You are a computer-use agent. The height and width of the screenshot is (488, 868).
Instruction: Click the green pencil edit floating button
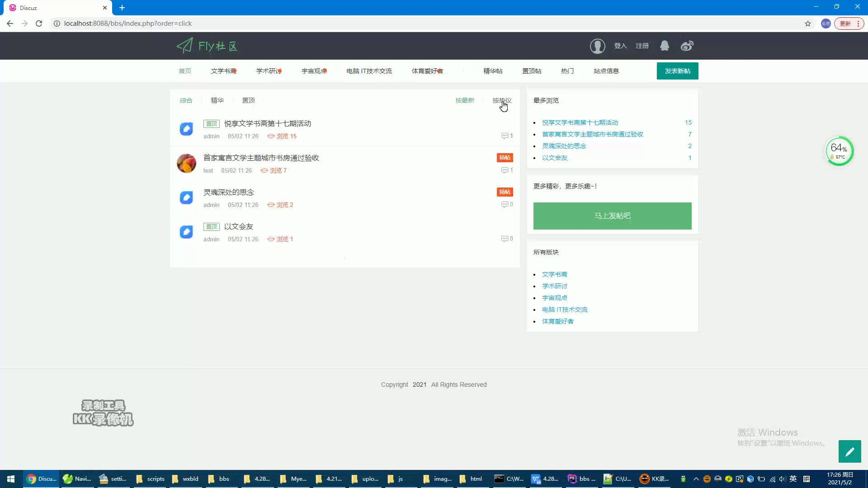[x=849, y=451]
